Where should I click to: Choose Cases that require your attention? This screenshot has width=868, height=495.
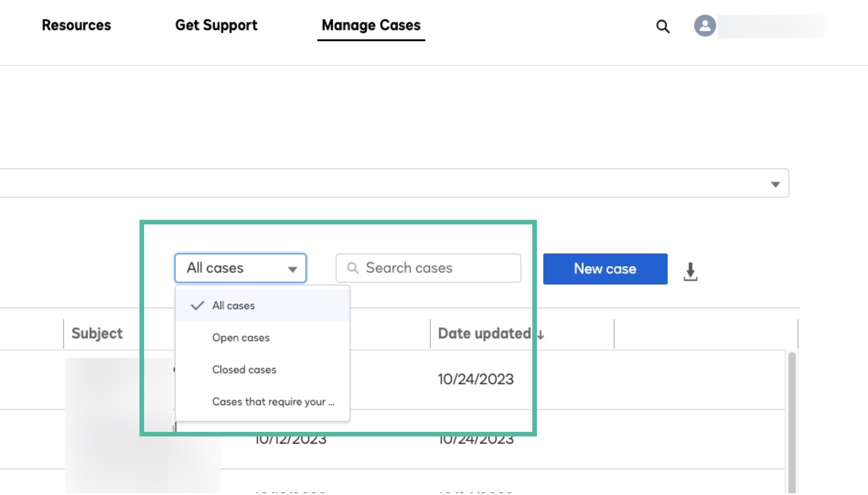click(273, 402)
